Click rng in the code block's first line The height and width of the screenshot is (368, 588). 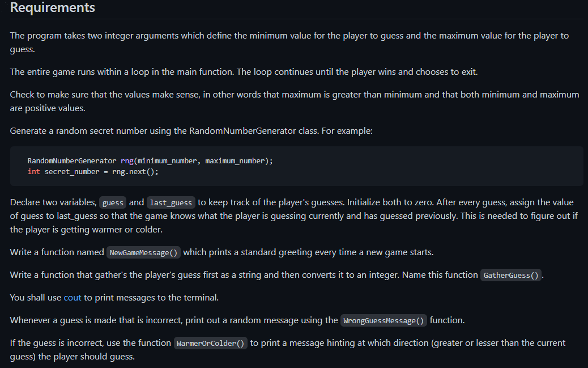[x=127, y=160]
